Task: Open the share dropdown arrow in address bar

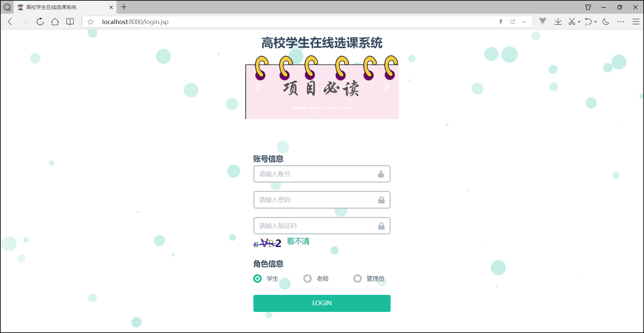Action: [524, 22]
